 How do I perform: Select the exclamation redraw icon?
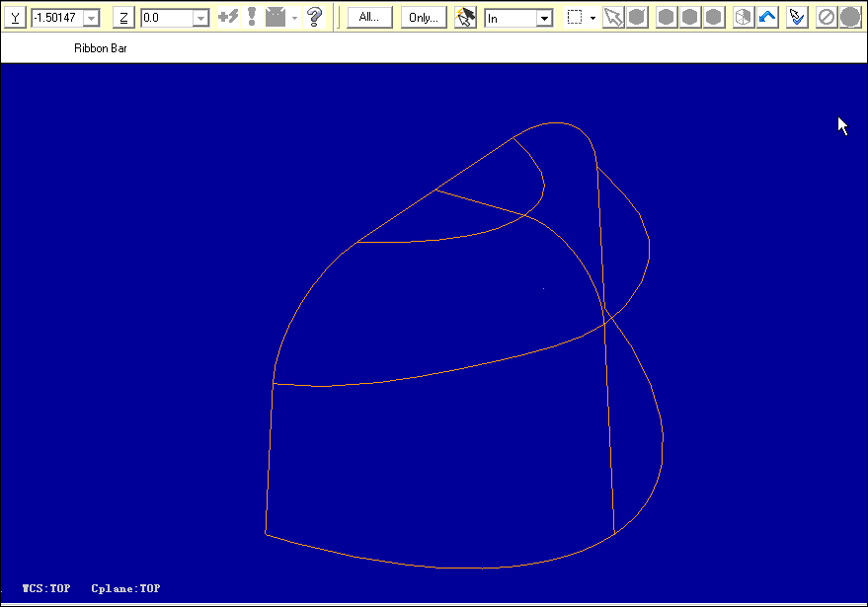[x=250, y=16]
